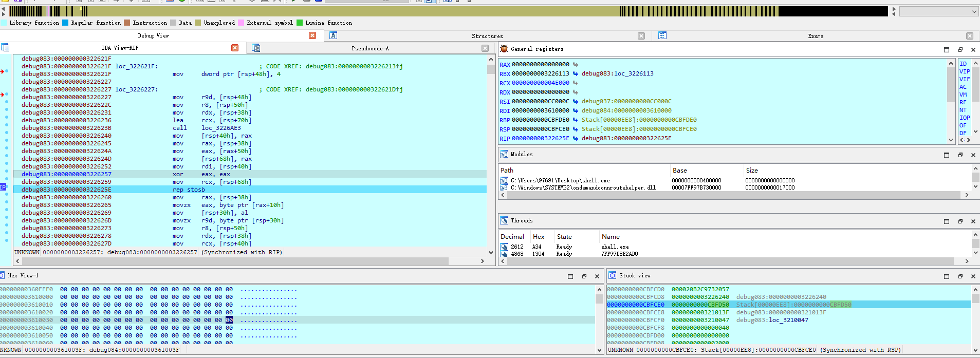Click the navigation band right arrow
The image size is (980, 358).
(x=894, y=9)
